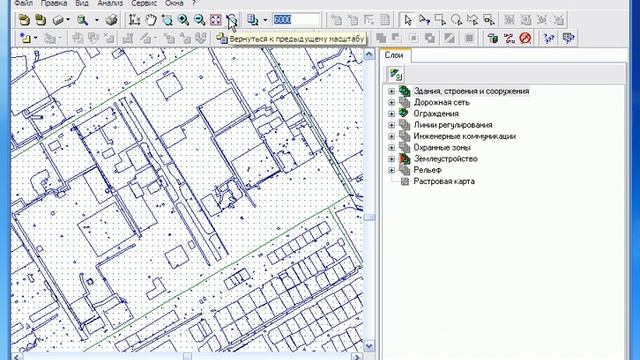Toggle visibility icon of Охранные зоны
The height and width of the screenshot is (360, 640).
[404, 147]
